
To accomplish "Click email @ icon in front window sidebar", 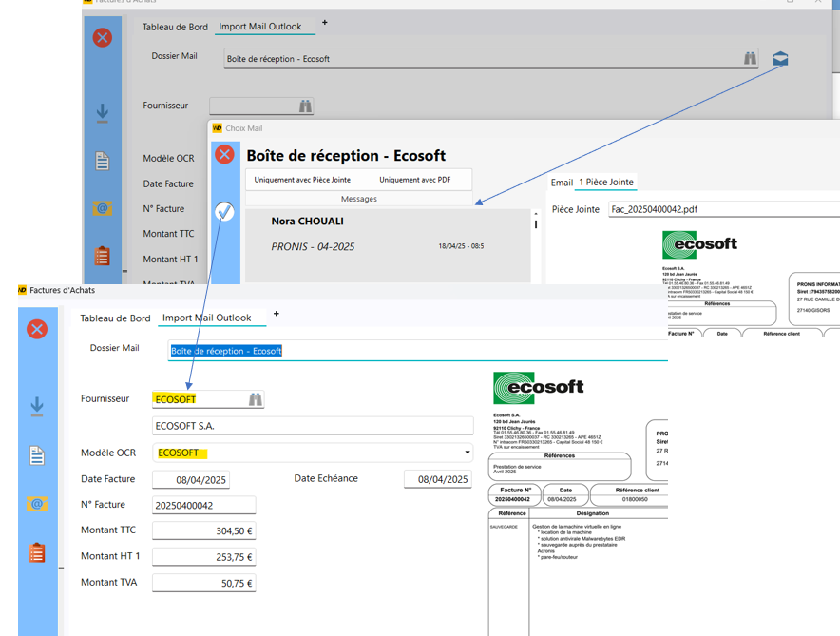I will [x=37, y=504].
